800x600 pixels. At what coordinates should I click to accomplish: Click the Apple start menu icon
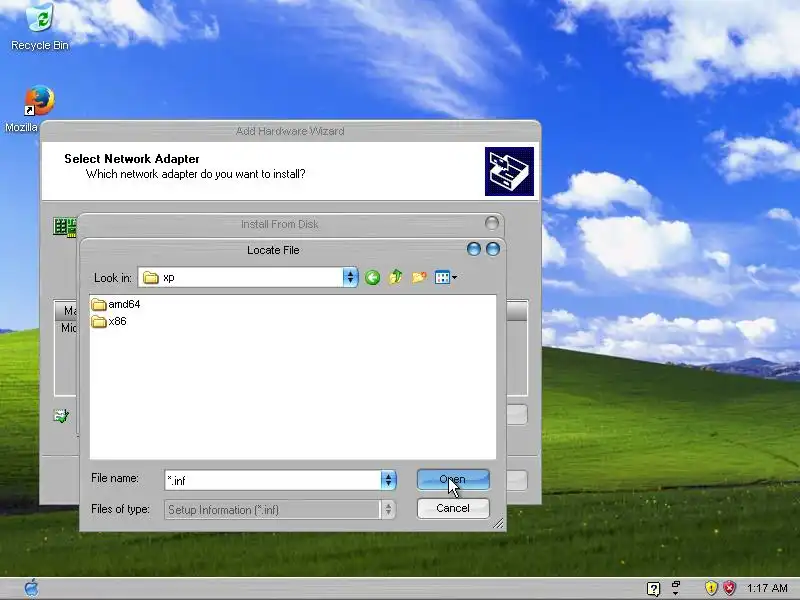[x=32, y=588]
